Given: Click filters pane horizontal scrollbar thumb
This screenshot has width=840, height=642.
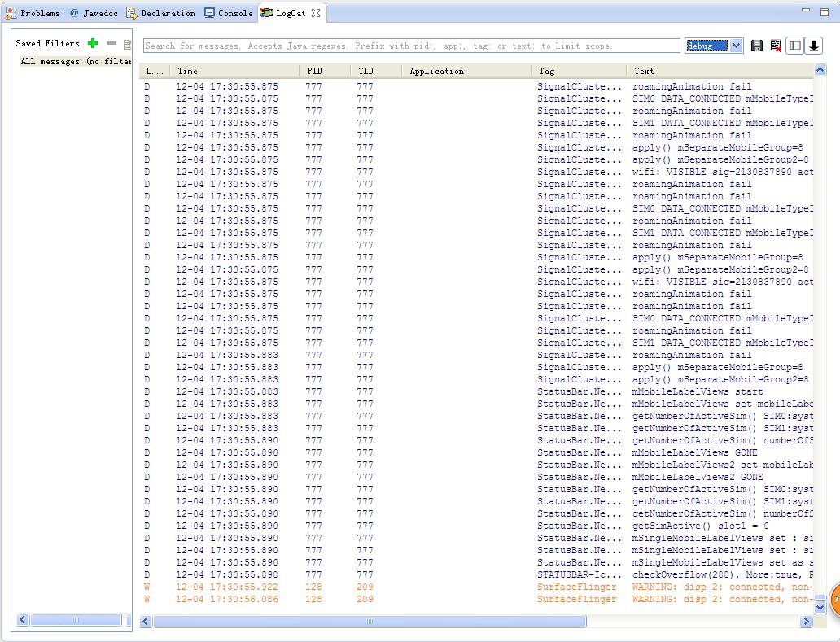Looking at the screenshot, I should pos(76,620).
